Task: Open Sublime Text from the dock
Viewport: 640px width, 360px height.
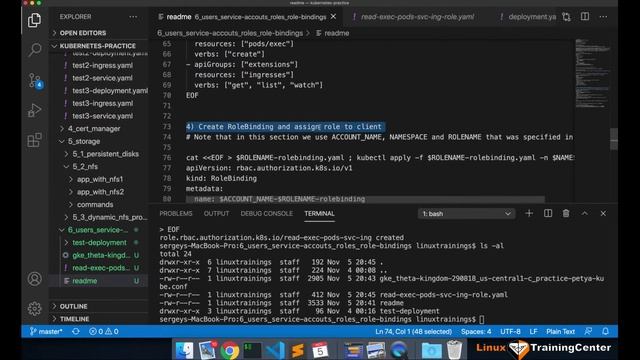Action: tap(298, 350)
